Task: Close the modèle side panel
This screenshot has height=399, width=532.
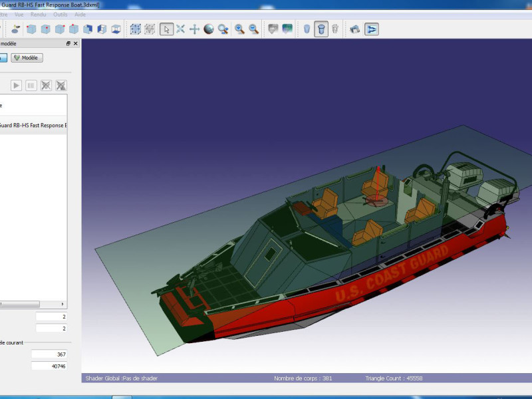Action: [76, 43]
